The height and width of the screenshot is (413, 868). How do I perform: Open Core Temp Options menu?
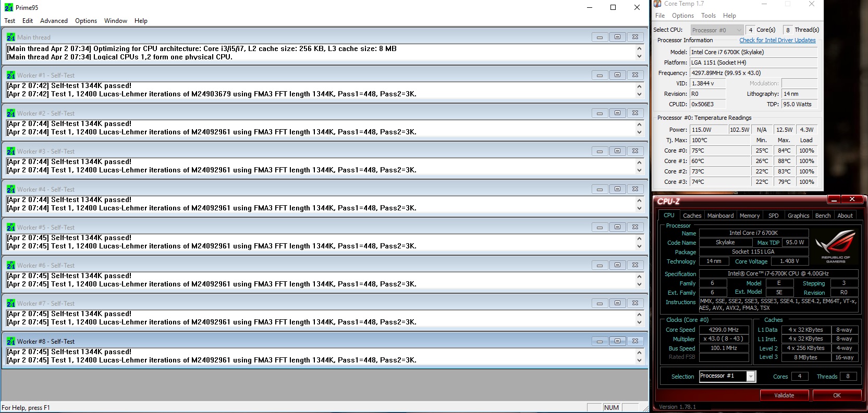point(683,16)
